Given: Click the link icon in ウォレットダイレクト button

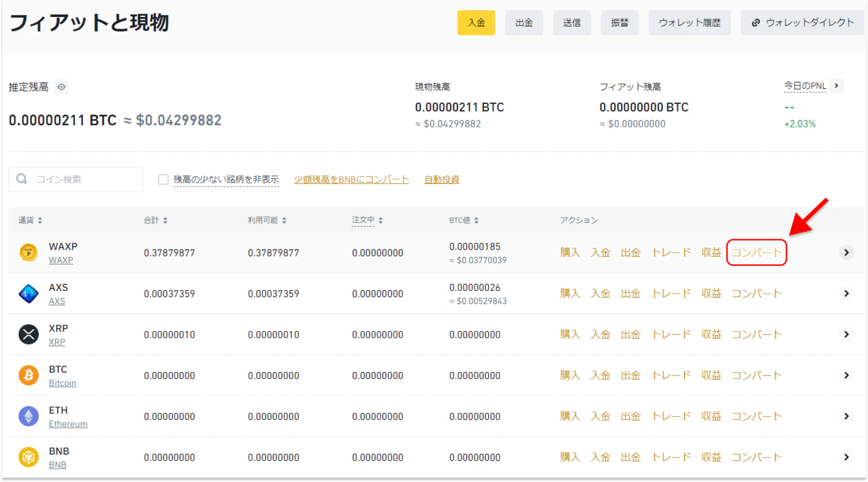Looking at the screenshot, I should point(755,23).
